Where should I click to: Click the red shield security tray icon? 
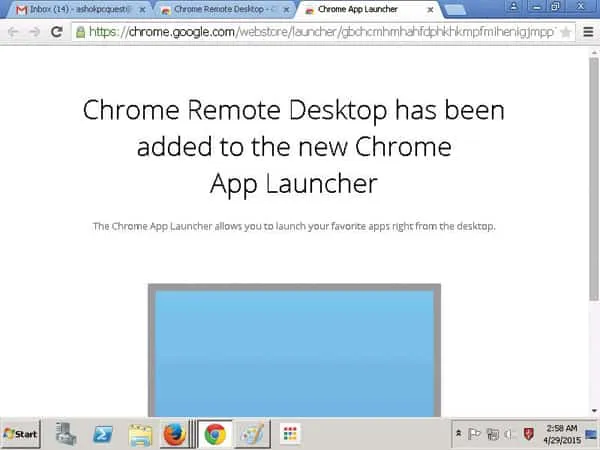tap(529, 434)
